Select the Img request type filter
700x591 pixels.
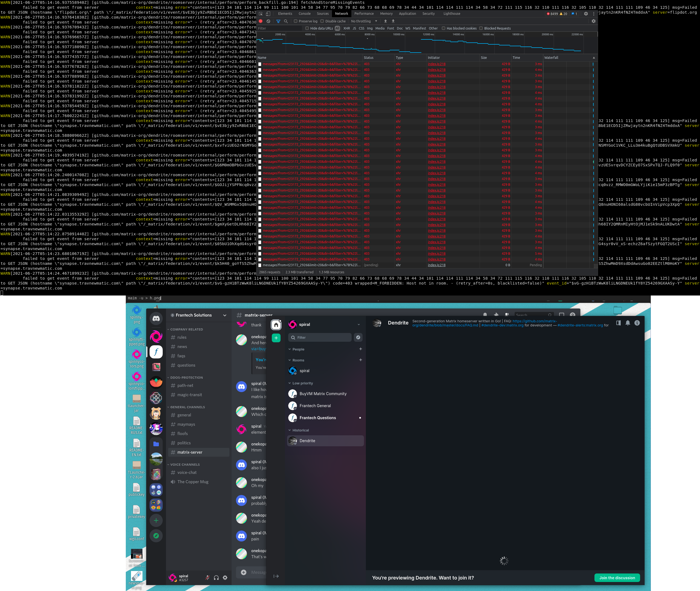click(x=370, y=28)
